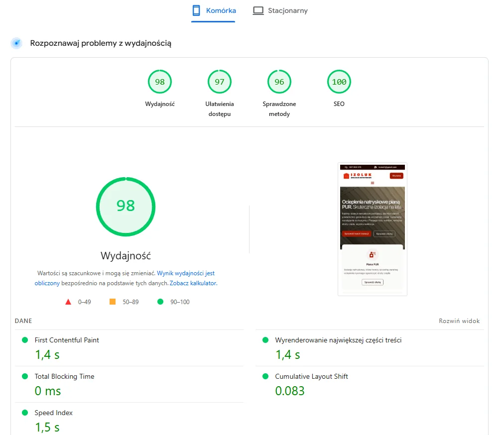The width and height of the screenshot is (504, 435).
Task: Click green dot beside Wyrenderowanie największej części treści
Action: pyautogui.click(x=265, y=340)
